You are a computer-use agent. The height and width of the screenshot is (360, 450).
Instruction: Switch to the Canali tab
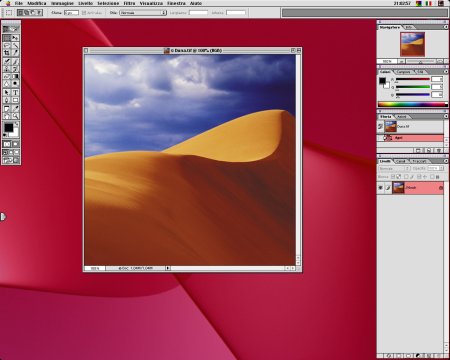(401, 161)
